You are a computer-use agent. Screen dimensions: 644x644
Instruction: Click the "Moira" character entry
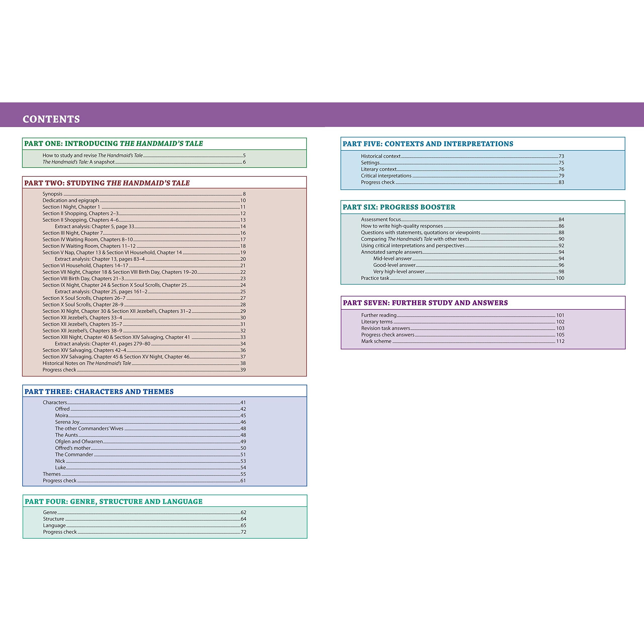click(x=151, y=415)
